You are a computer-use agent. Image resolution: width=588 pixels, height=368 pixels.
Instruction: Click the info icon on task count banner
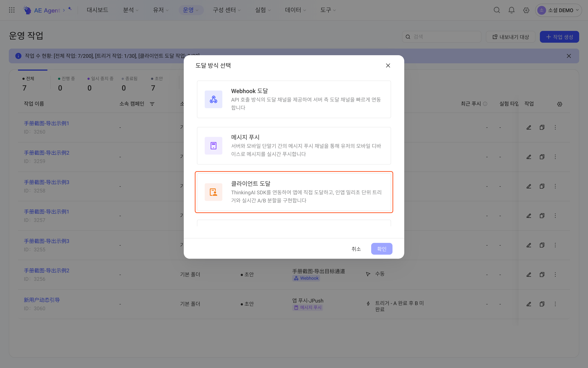(18, 56)
